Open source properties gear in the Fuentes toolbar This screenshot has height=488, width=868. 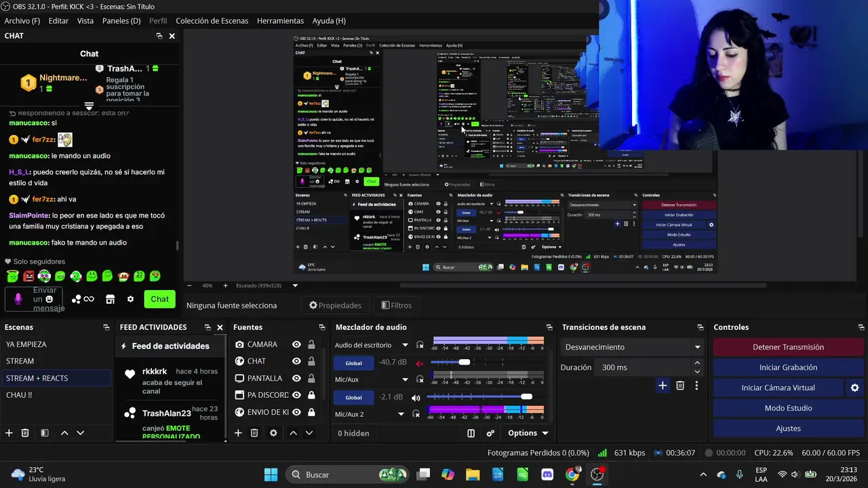coord(273,432)
